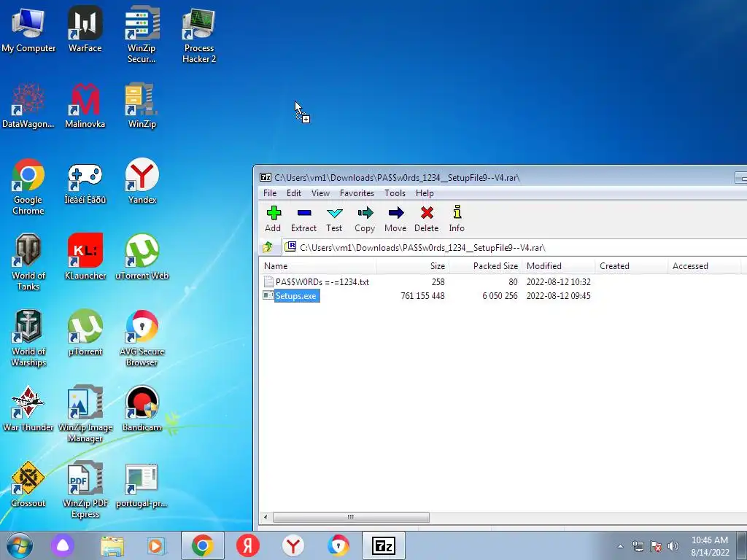The image size is (747, 560).
Task: Click the 7-Zip taskbar button
Action: click(x=384, y=545)
